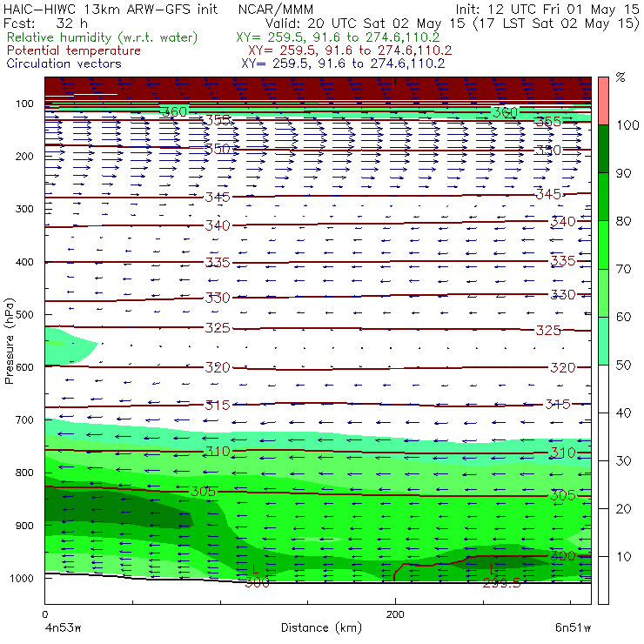Image resolution: width=644 pixels, height=644 pixels.
Task: Click the green 'Relative humidity (w.r.t. water)' label
Action: (103, 37)
